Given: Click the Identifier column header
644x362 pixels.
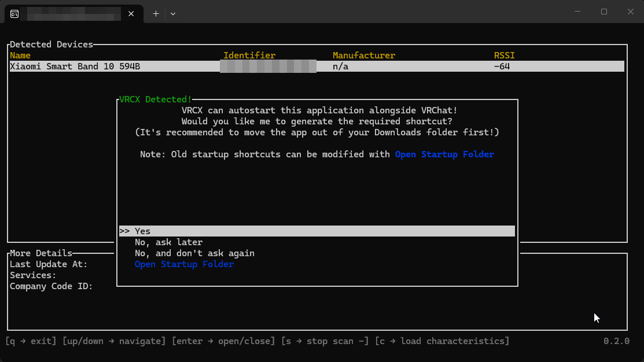Looking at the screenshot, I should point(249,56).
